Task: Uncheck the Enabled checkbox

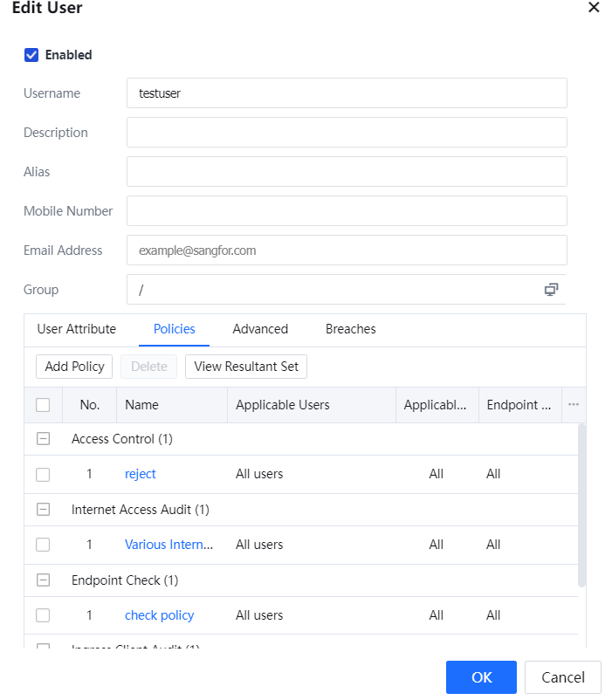Action: [31, 55]
